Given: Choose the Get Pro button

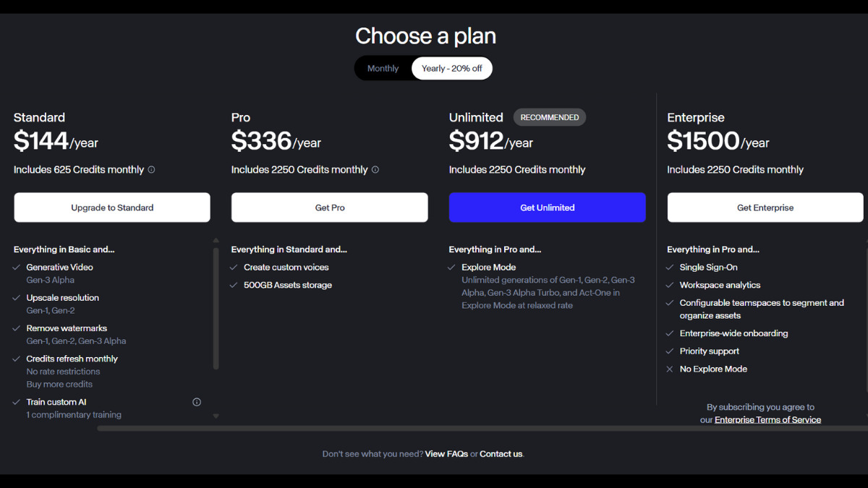Looking at the screenshot, I should [x=330, y=207].
